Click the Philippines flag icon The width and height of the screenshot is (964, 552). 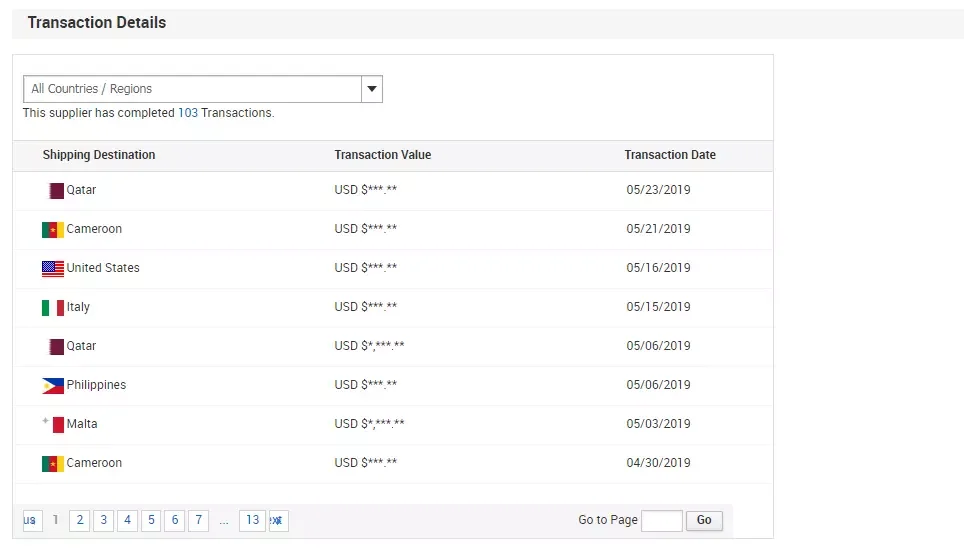coord(53,386)
